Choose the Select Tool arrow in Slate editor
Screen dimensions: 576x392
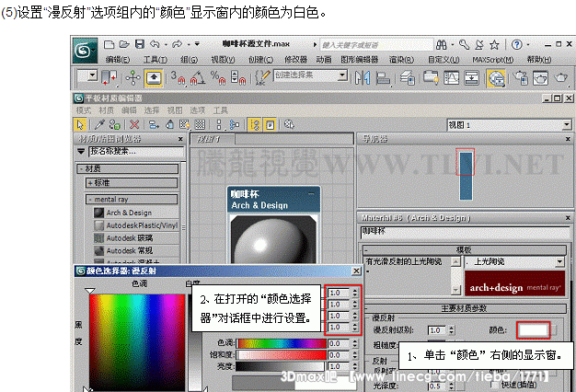(x=80, y=125)
